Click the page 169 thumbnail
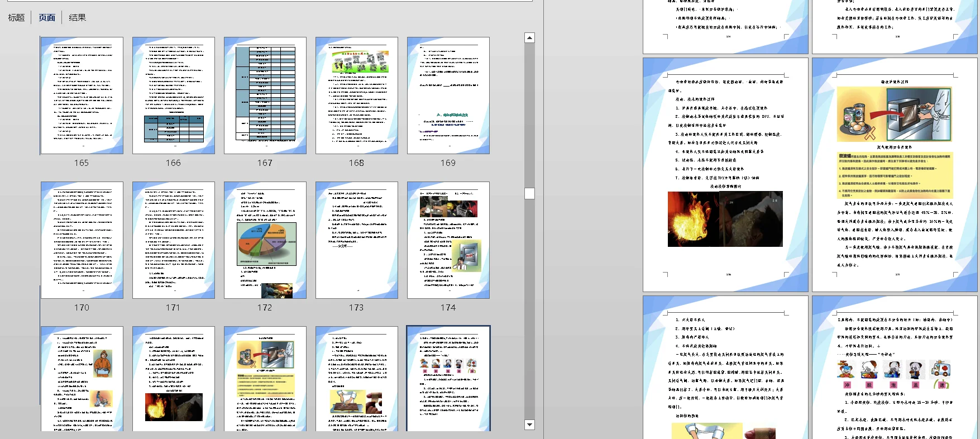Screen dimensions: 980x439 [448, 96]
